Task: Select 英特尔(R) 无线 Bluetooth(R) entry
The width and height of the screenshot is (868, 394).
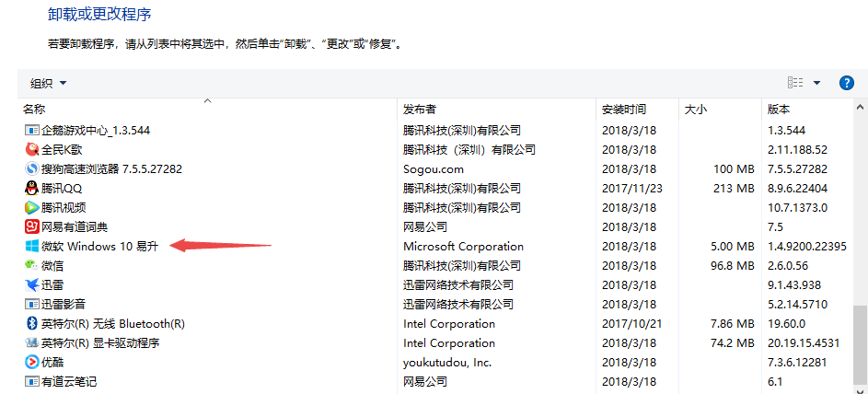Action: (x=113, y=324)
